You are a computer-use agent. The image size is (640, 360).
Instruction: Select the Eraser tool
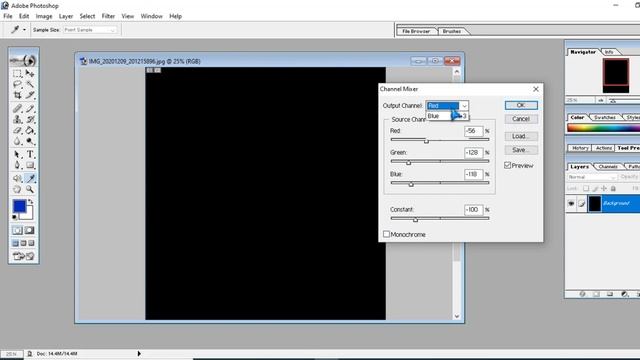tap(17, 130)
